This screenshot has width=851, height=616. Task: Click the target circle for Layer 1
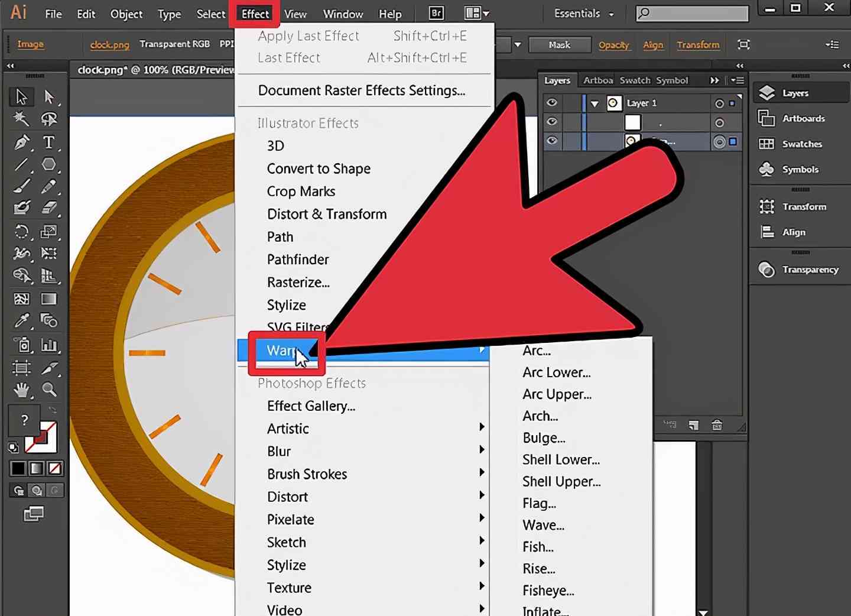coord(719,103)
